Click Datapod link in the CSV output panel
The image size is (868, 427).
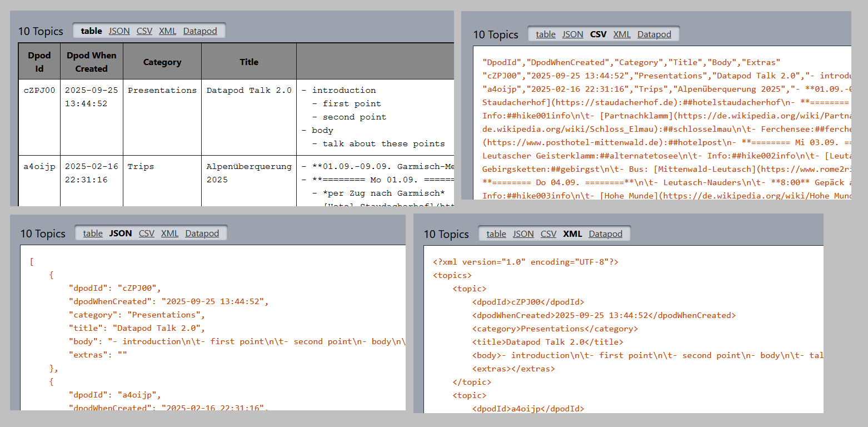(654, 34)
